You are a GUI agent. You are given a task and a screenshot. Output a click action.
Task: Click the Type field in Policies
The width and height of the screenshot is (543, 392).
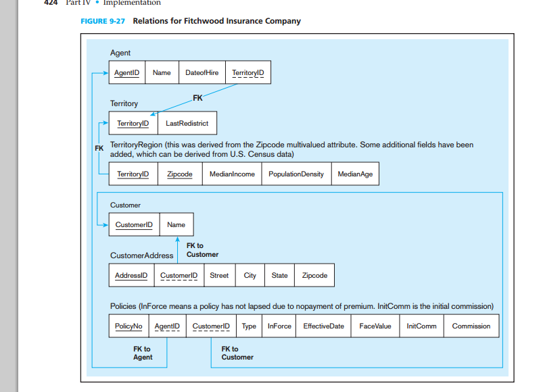250,326
